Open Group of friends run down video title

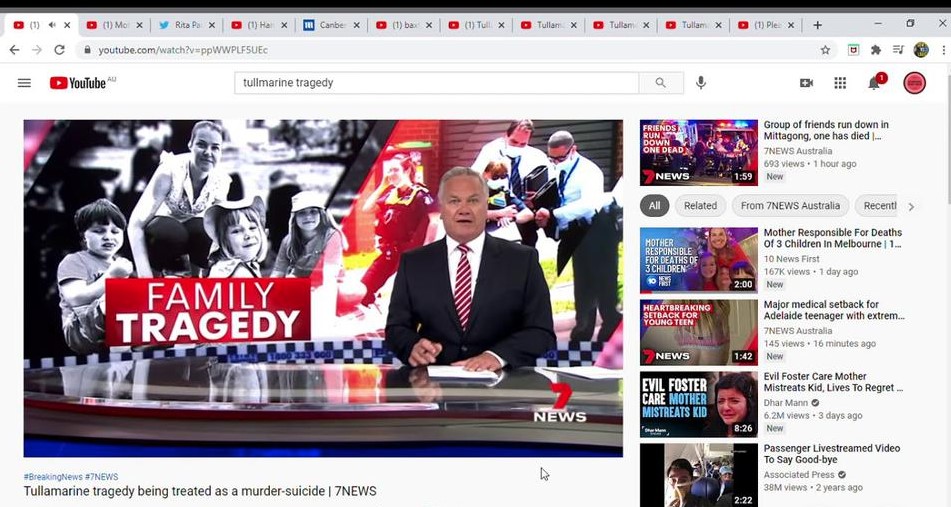click(x=826, y=130)
